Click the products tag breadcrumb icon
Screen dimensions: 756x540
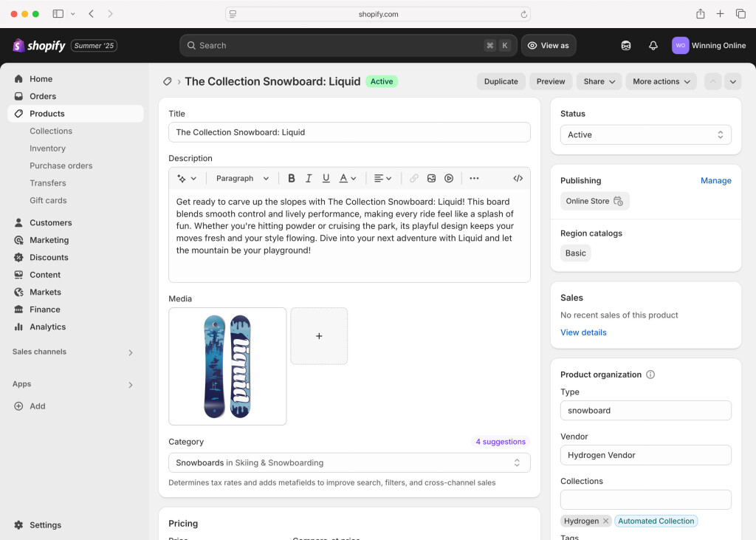click(168, 81)
